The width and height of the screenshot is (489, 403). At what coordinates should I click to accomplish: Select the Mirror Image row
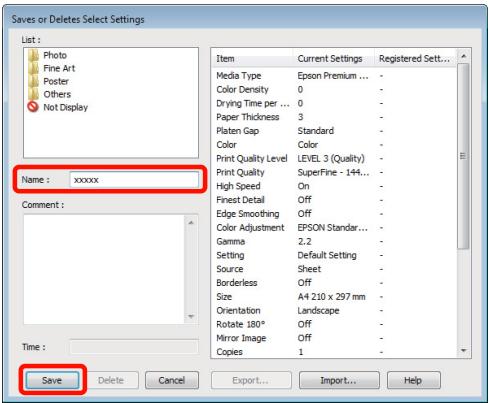click(333, 338)
